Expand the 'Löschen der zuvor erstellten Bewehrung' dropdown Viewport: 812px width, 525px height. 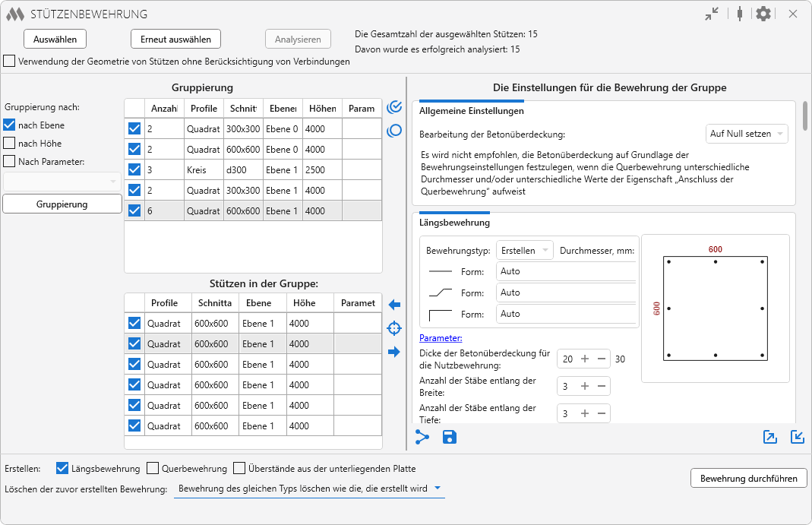(309, 489)
